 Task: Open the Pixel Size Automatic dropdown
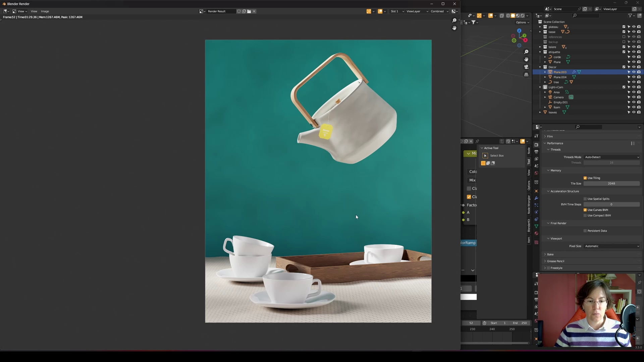pyautogui.click(x=611, y=246)
